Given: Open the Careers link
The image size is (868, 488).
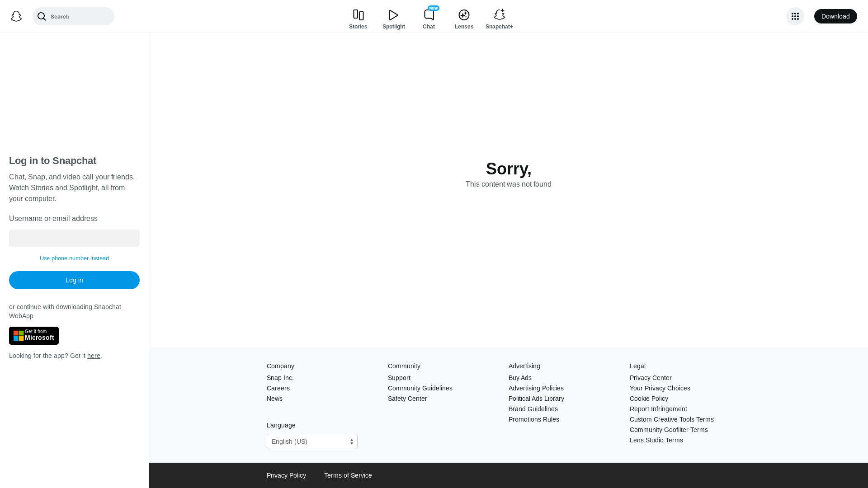Looking at the screenshot, I should pyautogui.click(x=278, y=388).
